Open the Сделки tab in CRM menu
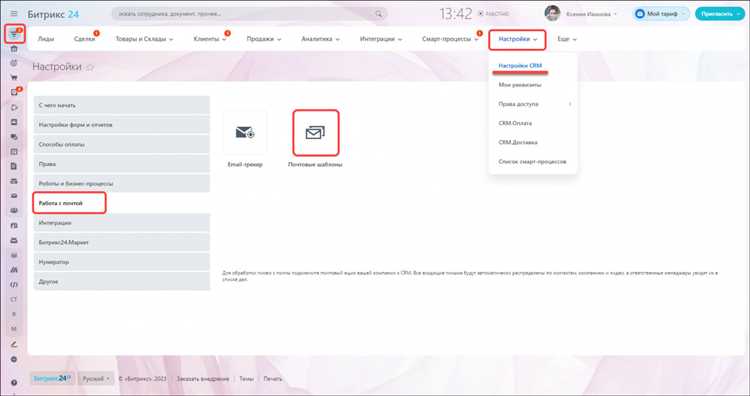Image resolution: width=750 pixels, height=396 pixels. (x=84, y=39)
